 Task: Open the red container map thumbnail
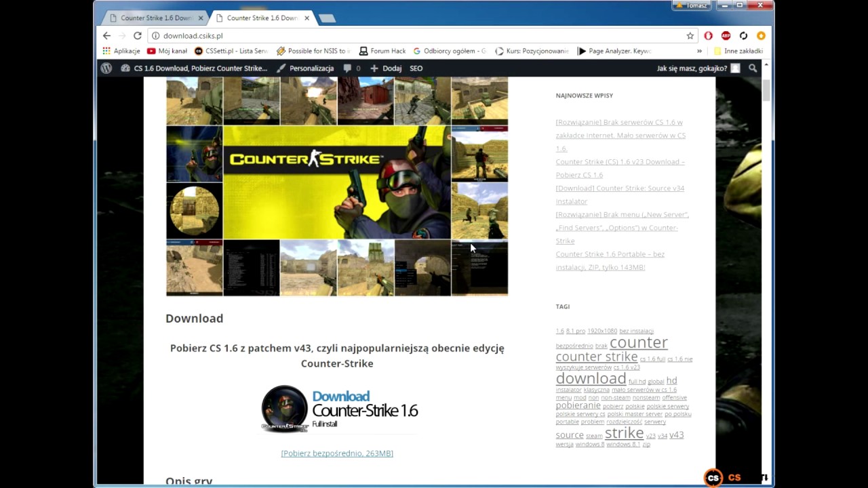pyautogui.click(x=366, y=100)
